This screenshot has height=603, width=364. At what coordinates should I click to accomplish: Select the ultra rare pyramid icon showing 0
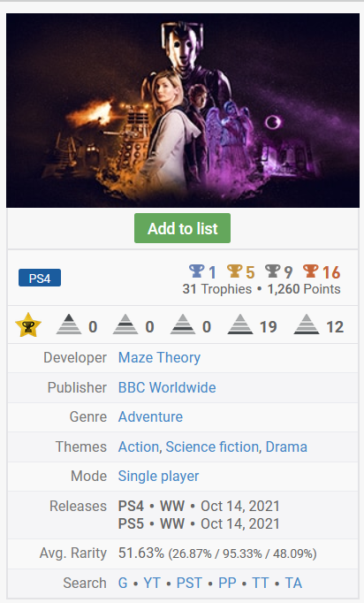tap(69, 324)
